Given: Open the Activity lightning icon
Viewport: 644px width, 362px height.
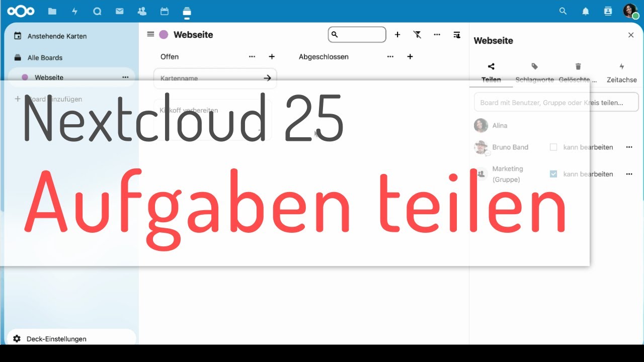Looking at the screenshot, I should pyautogui.click(x=75, y=11).
